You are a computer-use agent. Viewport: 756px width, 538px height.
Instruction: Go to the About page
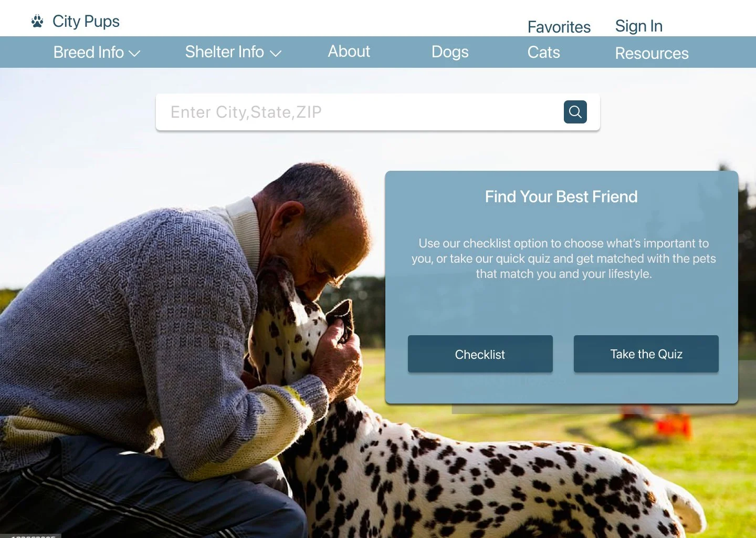coord(349,51)
